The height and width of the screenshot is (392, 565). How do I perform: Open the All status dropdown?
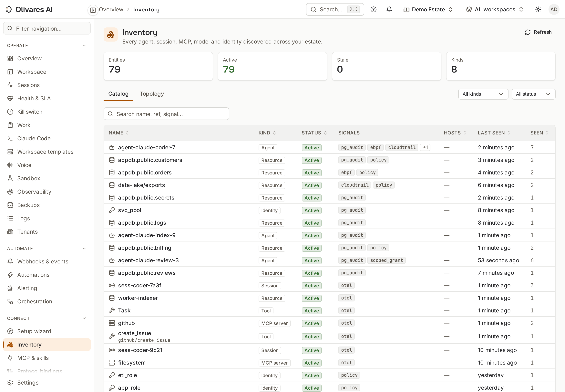[533, 94]
